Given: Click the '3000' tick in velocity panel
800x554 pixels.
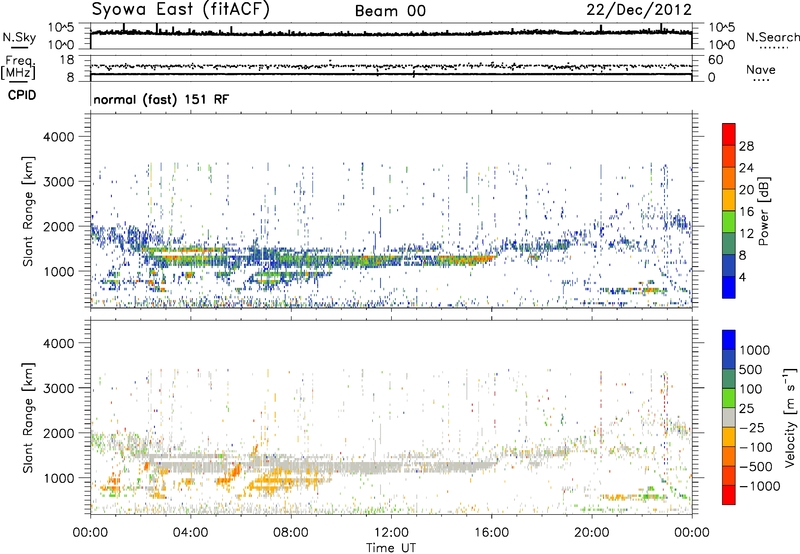Looking at the screenshot, I should pyautogui.click(x=58, y=388).
